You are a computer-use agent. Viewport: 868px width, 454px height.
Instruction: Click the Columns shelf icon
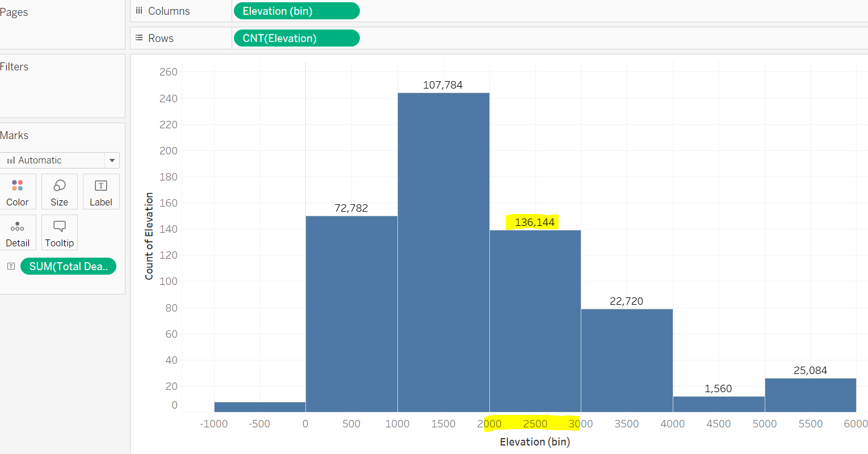coord(140,10)
